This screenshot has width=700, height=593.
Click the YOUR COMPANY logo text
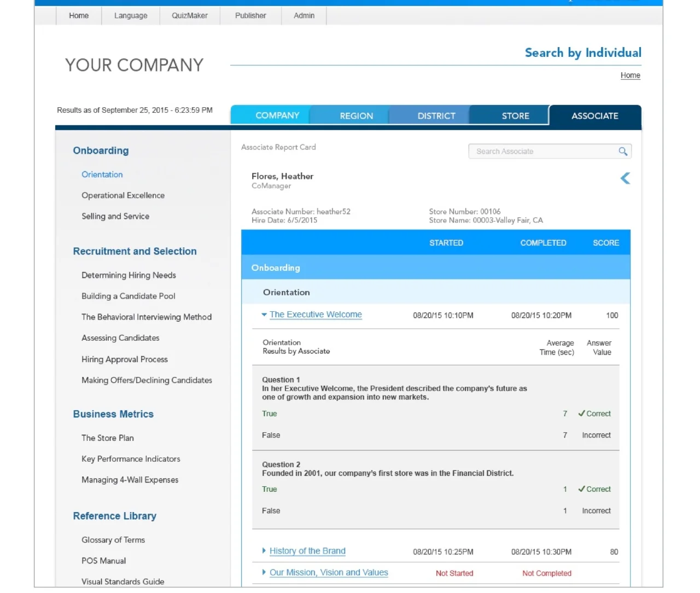coord(134,65)
